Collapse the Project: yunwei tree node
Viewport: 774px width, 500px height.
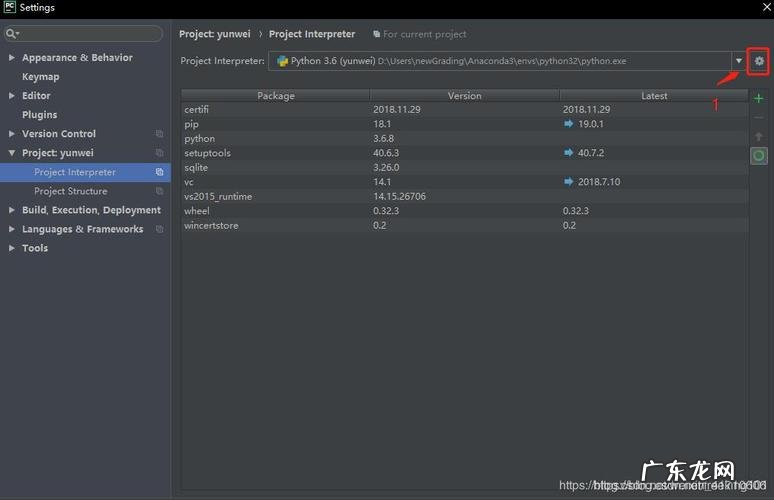pos(12,153)
